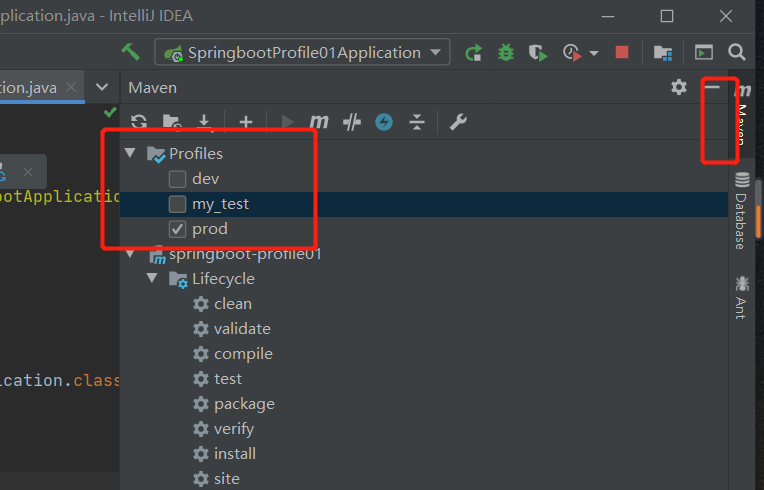Image resolution: width=764 pixels, height=490 pixels.
Task: Enable the dev profile checkbox
Action: [x=177, y=179]
